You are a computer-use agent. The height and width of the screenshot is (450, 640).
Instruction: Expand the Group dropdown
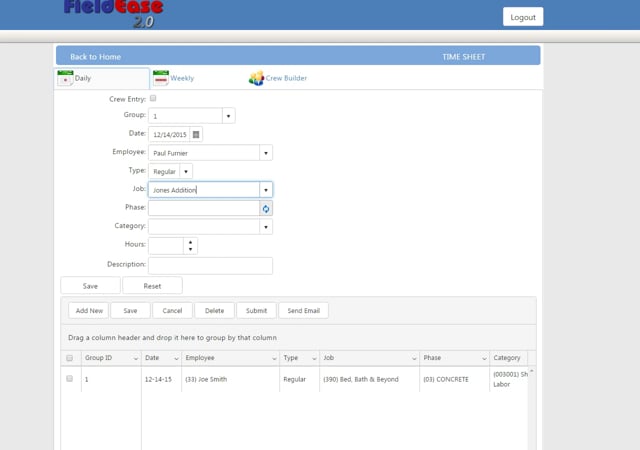pyautogui.click(x=228, y=116)
